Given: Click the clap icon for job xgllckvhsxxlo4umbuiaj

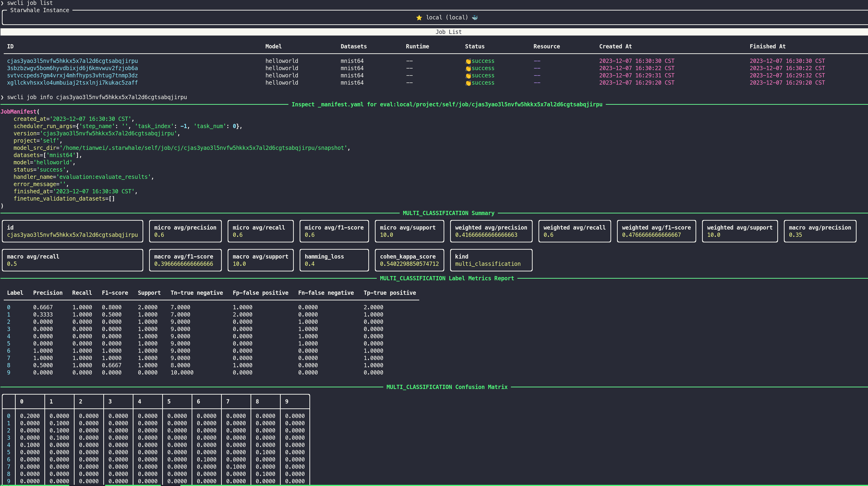Looking at the screenshot, I should 468,83.
